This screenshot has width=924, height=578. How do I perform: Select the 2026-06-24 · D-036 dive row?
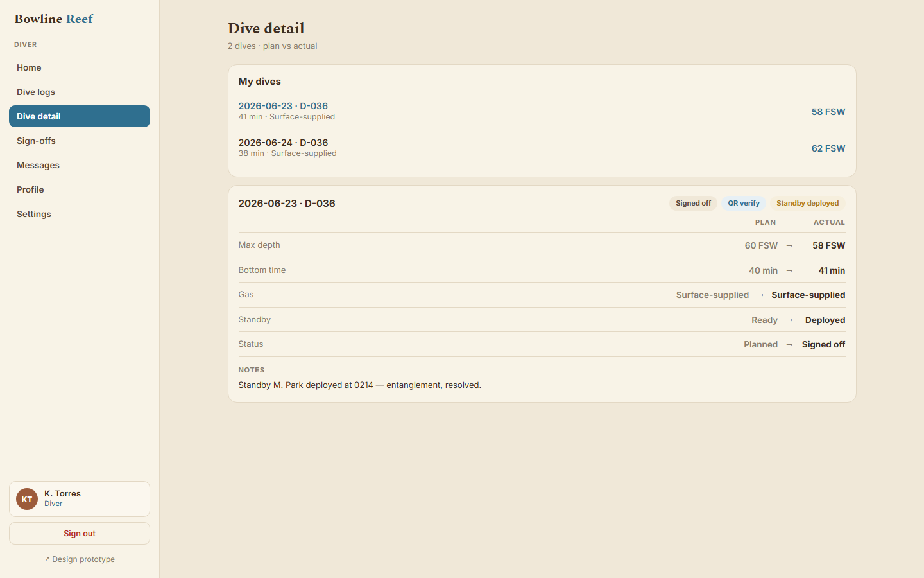click(542, 148)
